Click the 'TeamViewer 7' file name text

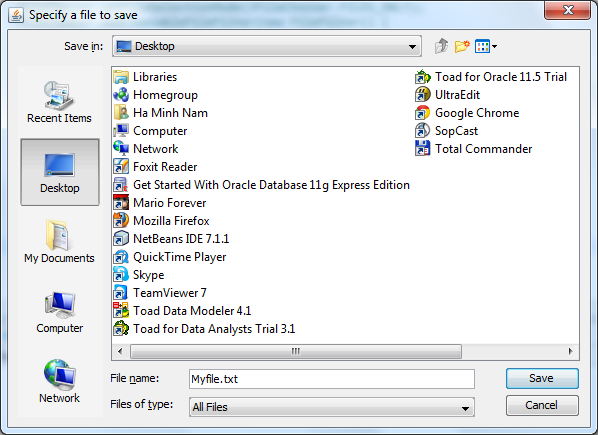[170, 293]
